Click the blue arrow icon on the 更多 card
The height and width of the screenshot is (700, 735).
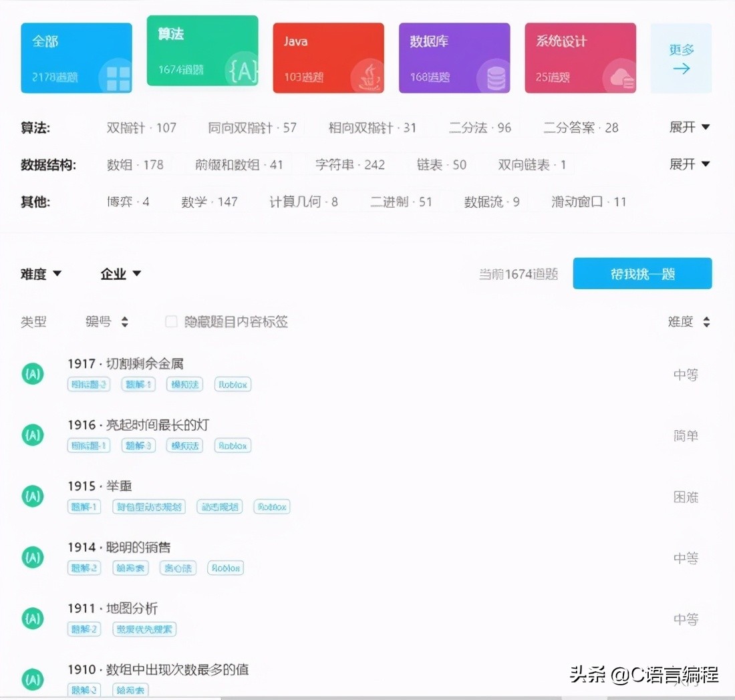(x=680, y=68)
